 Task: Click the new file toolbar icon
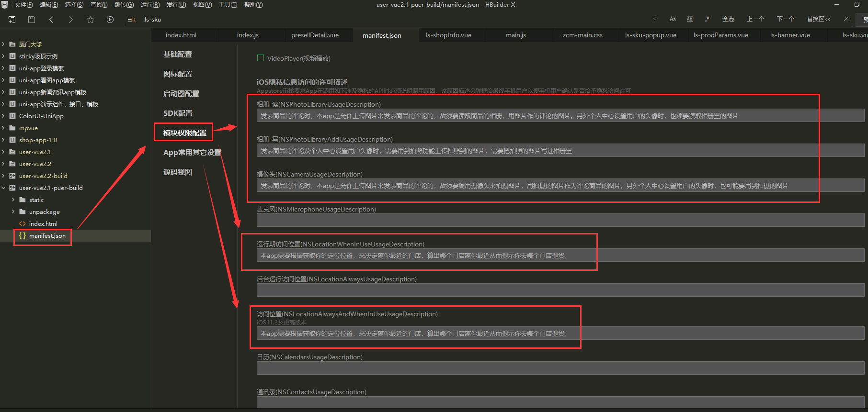(x=12, y=20)
